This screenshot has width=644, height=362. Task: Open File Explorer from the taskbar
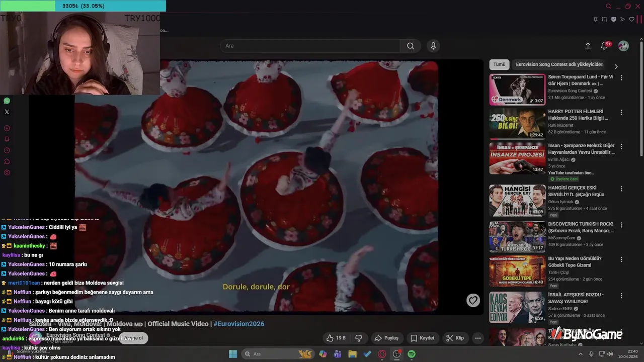[x=352, y=354]
